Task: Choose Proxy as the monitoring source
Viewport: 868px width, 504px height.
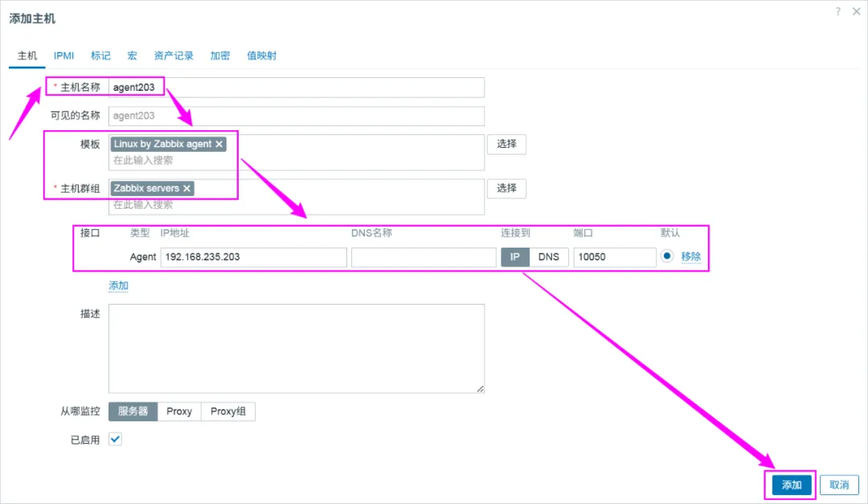Action: click(179, 412)
